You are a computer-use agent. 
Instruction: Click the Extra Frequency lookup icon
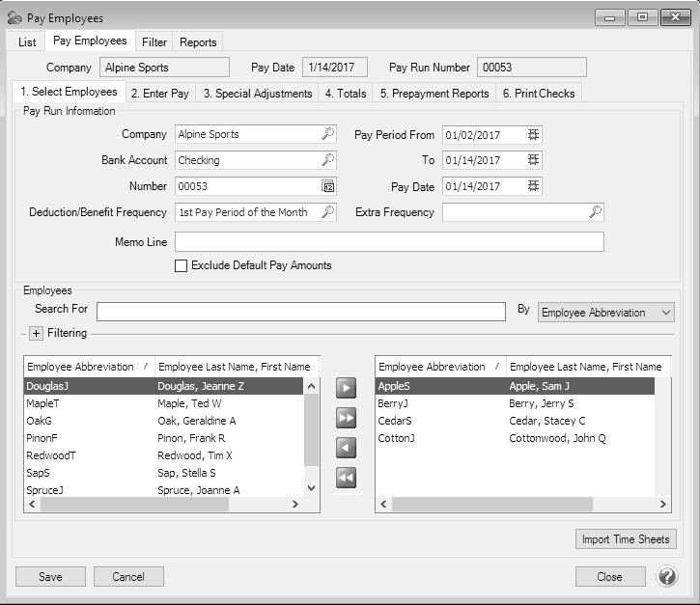click(596, 212)
